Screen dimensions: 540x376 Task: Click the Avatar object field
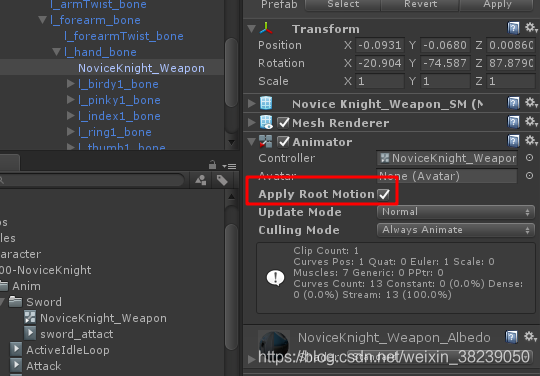click(447, 176)
